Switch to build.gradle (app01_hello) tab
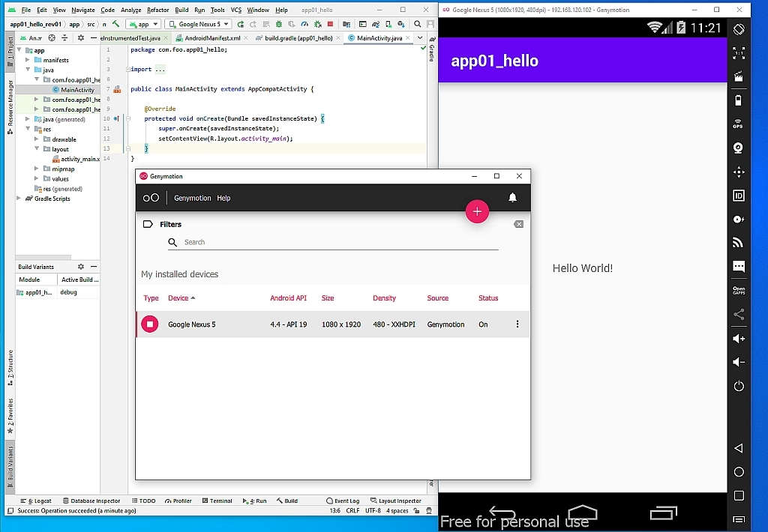 [x=298, y=37]
